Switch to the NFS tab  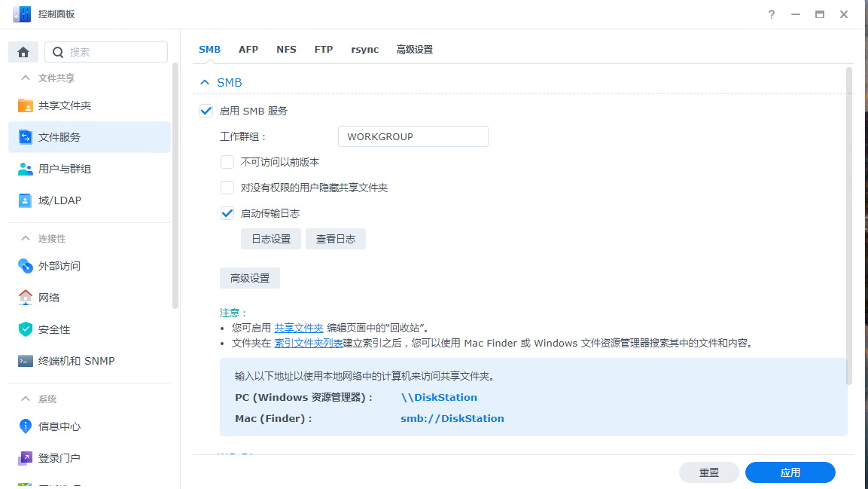(x=286, y=49)
